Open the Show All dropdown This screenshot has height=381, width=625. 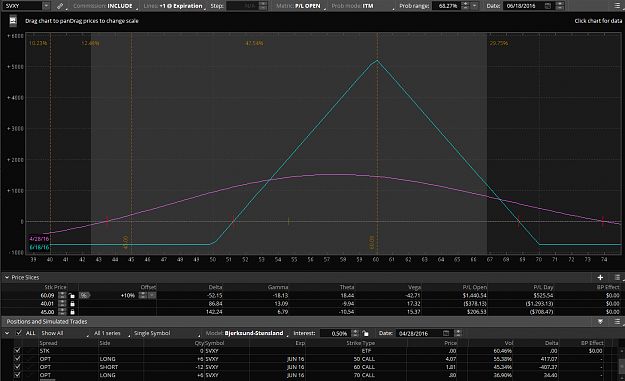(x=64, y=333)
